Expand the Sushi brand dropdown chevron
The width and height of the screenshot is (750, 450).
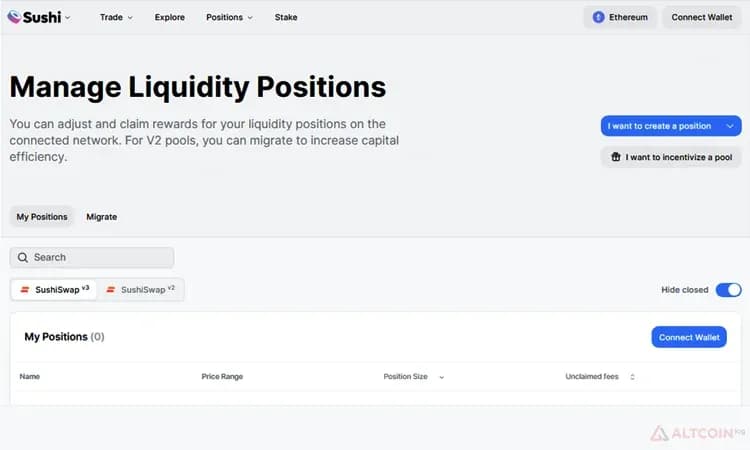point(67,18)
